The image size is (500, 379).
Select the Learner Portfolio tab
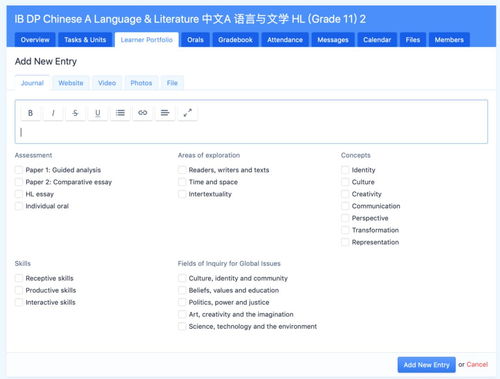(x=147, y=40)
